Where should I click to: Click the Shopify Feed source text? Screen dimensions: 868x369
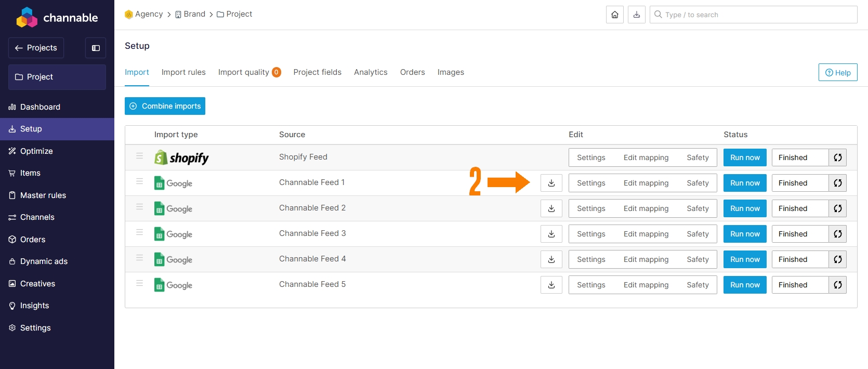[x=303, y=157]
